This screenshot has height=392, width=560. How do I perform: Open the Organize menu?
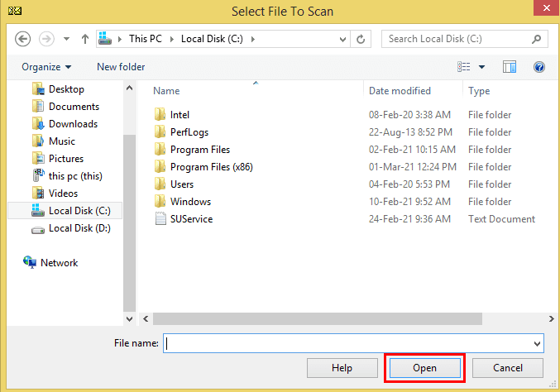point(46,67)
